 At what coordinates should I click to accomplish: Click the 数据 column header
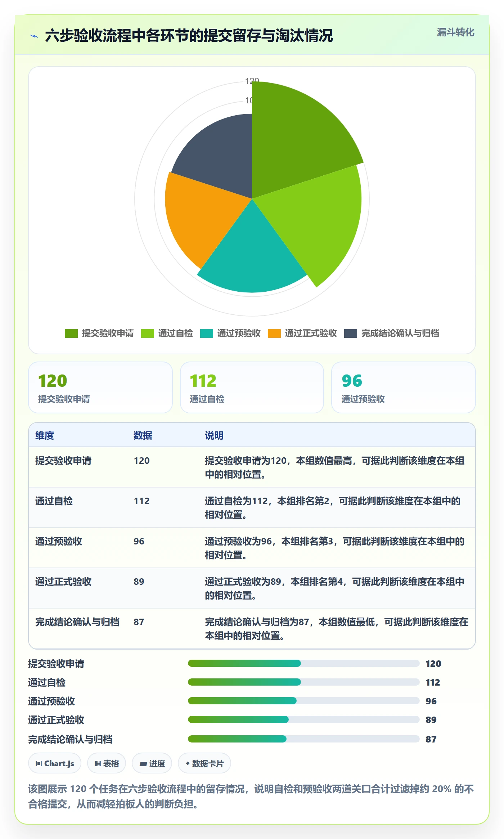143,435
